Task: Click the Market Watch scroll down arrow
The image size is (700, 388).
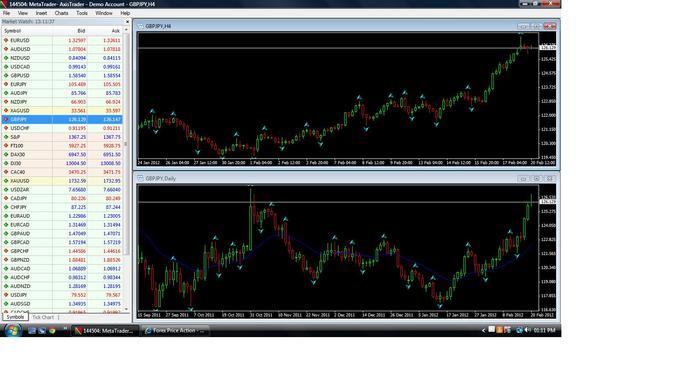Action: (126, 309)
